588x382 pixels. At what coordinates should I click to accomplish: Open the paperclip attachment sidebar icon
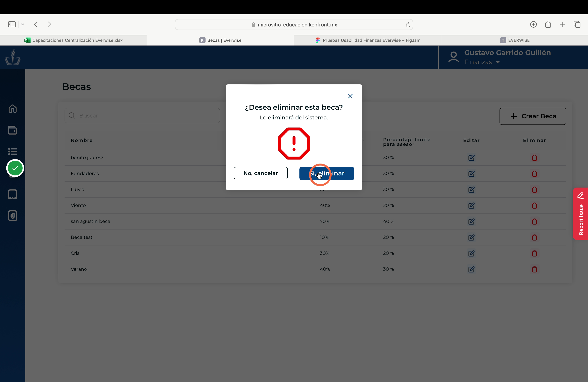tap(13, 216)
